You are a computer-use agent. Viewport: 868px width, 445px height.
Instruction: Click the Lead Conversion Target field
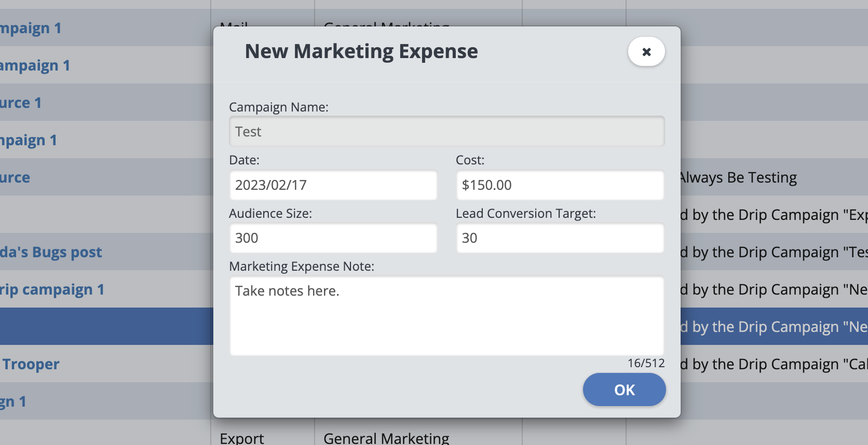pyautogui.click(x=560, y=238)
